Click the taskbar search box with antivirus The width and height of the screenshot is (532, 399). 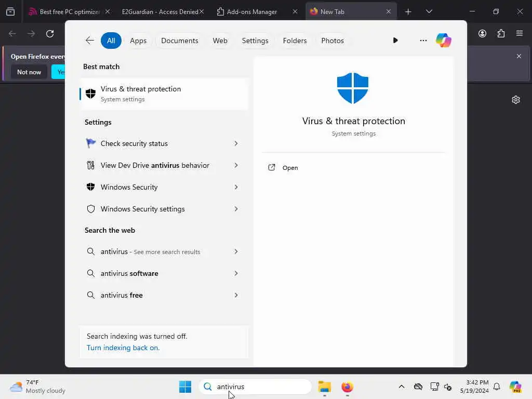coord(255,387)
